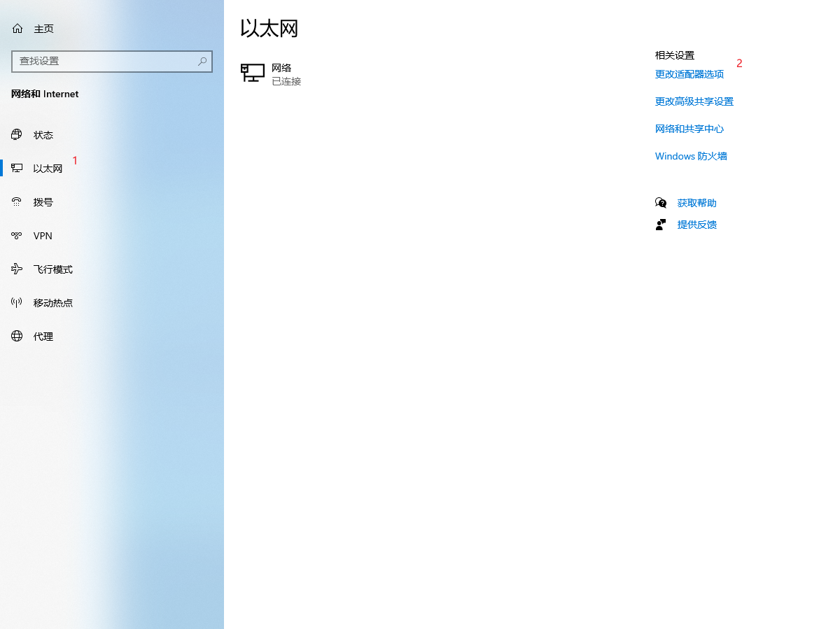Click the Home (主页) house icon
The height and width of the screenshot is (629, 840).
click(x=17, y=29)
